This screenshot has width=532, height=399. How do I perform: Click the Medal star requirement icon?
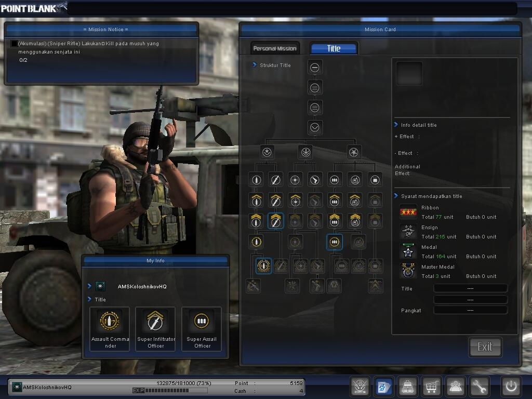point(408,251)
